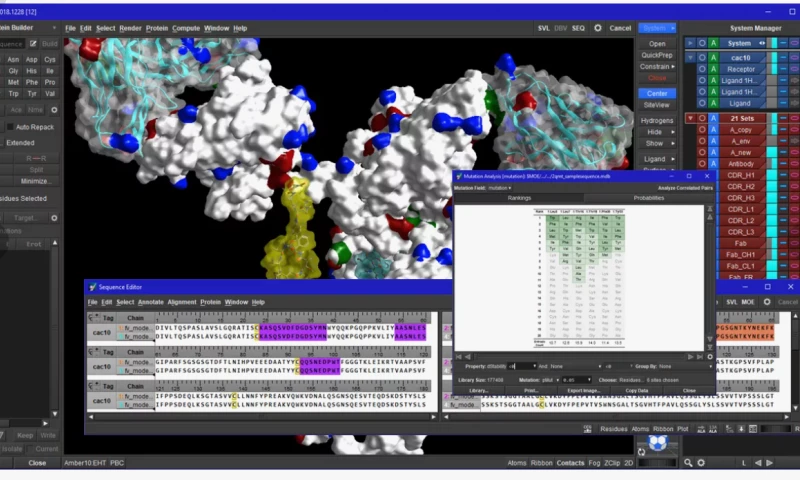Click the SVL button in top bar

pyautogui.click(x=543, y=28)
